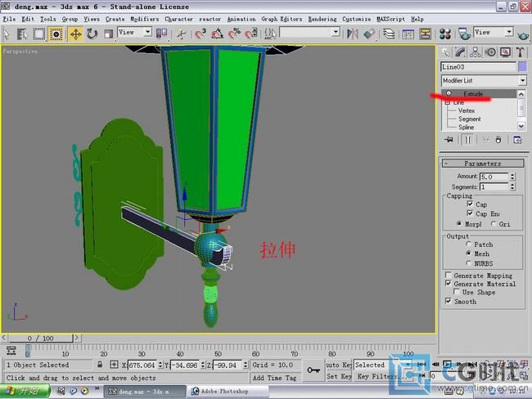The height and width of the screenshot is (399, 532).
Task: Select Grid capping radio button
Action: (494, 223)
